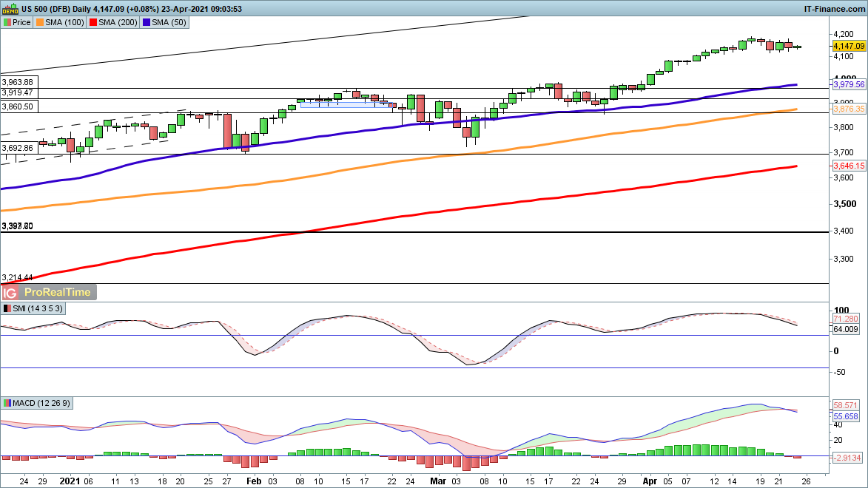Viewport: 868px width, 488px height.
Task: Click the MACD indicator color icon
Action: tap(7, 403)
